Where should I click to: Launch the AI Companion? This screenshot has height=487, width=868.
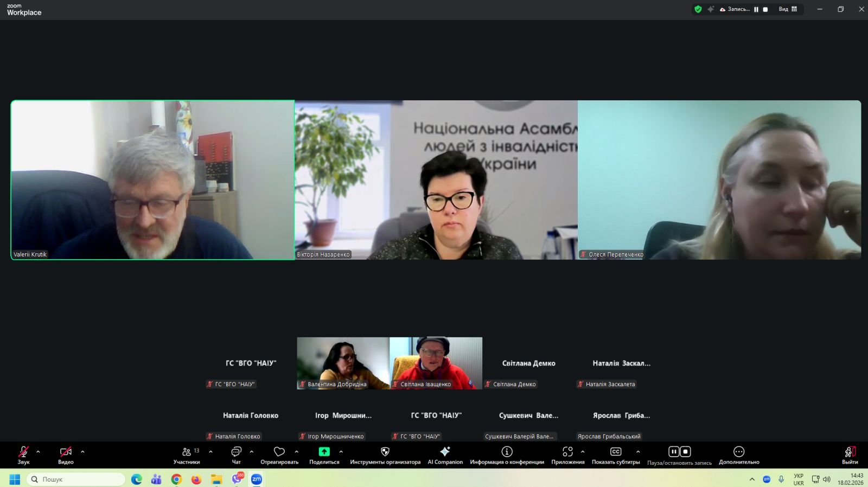point(445,454)
